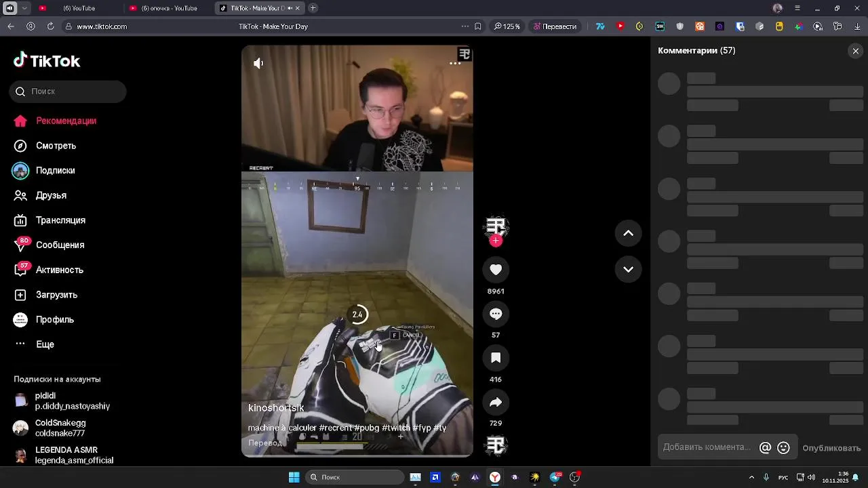Viewport: 868px width, 488px height.
Task: Open kinoshortsik author link on video
Action: pos(276,408)
